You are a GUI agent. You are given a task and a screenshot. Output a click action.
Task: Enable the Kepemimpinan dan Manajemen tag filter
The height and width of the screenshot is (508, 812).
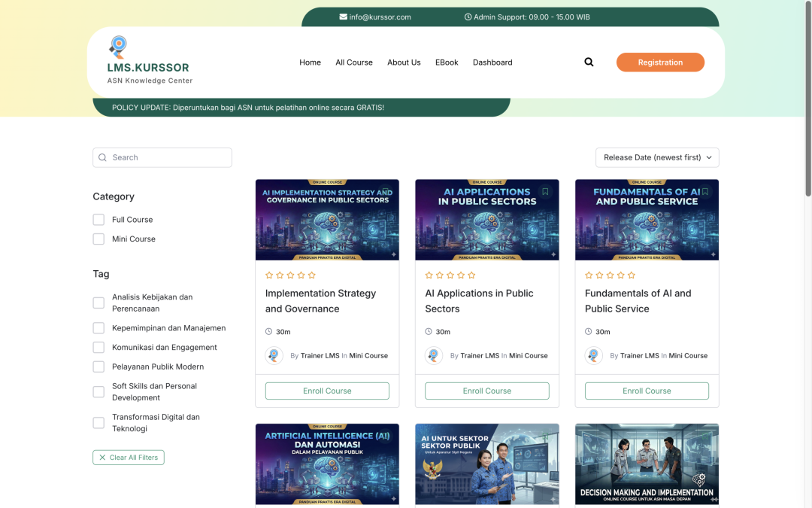point(98,328)
